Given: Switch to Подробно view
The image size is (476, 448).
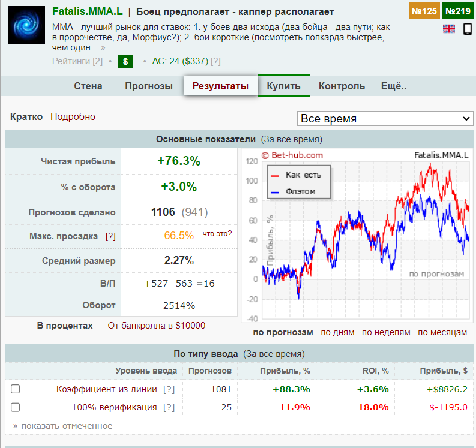Looking at the screenshot, I should (73, 117).
